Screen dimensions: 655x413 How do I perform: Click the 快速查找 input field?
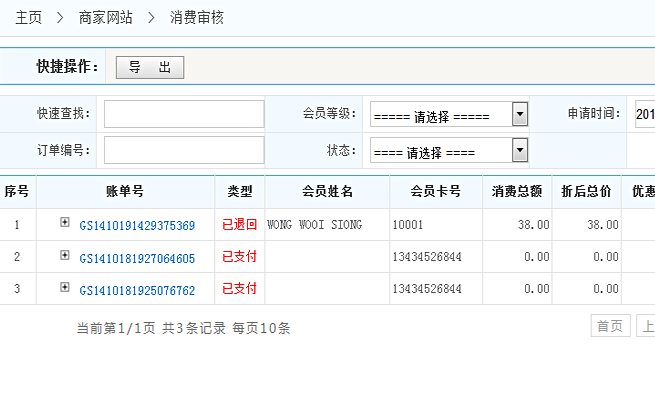pyautogui.click(x=184, y=114)
